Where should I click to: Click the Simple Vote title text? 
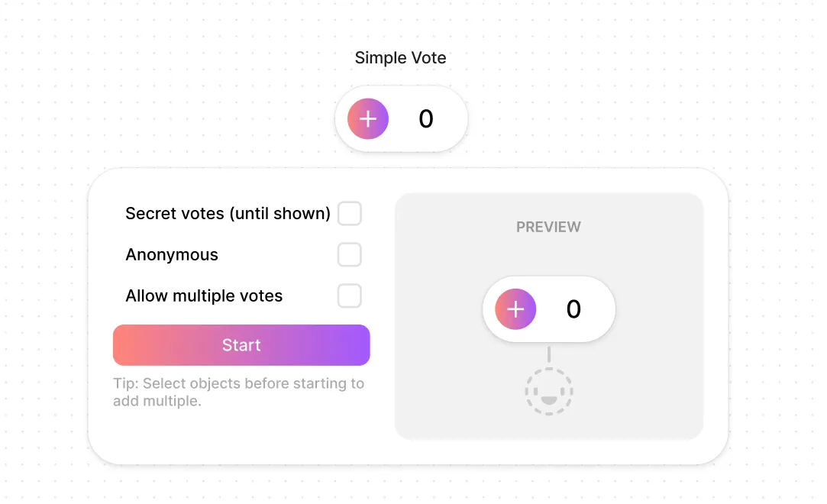(400, 58)
